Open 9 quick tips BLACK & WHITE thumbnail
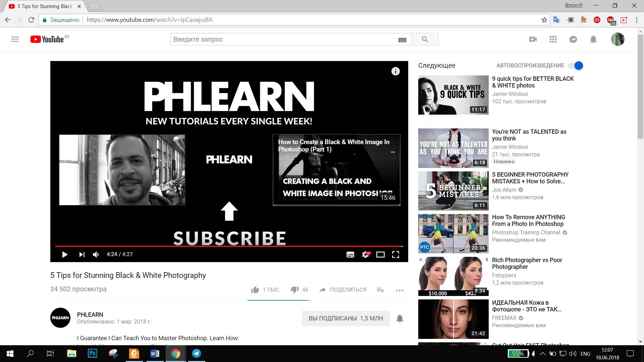This screenshot has width=644, height=362. (x=453, y=95)
